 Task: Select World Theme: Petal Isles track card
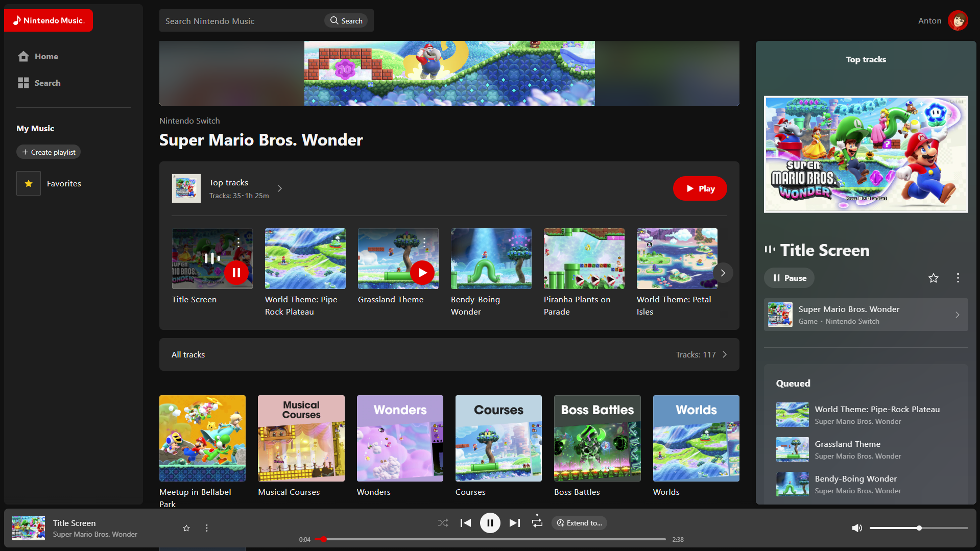click(x=677, y=273)
